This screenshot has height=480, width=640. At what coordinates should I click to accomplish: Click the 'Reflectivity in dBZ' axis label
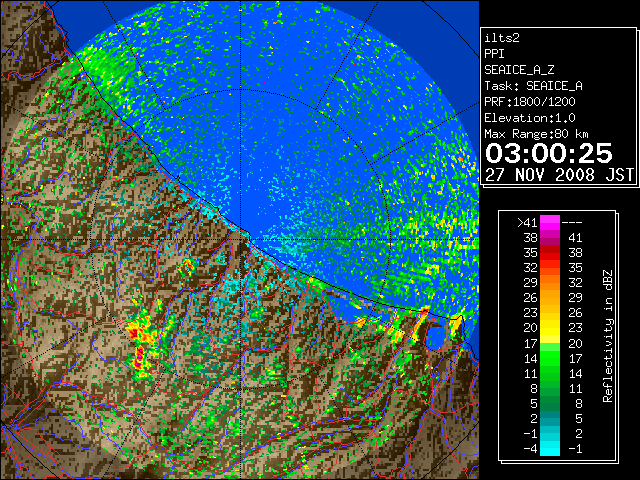coord(608,336)
